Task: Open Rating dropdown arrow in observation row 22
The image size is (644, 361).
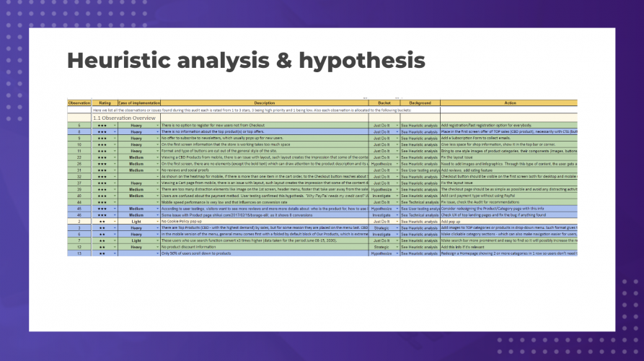Action: pyautogui.click(x=115, y=157)
